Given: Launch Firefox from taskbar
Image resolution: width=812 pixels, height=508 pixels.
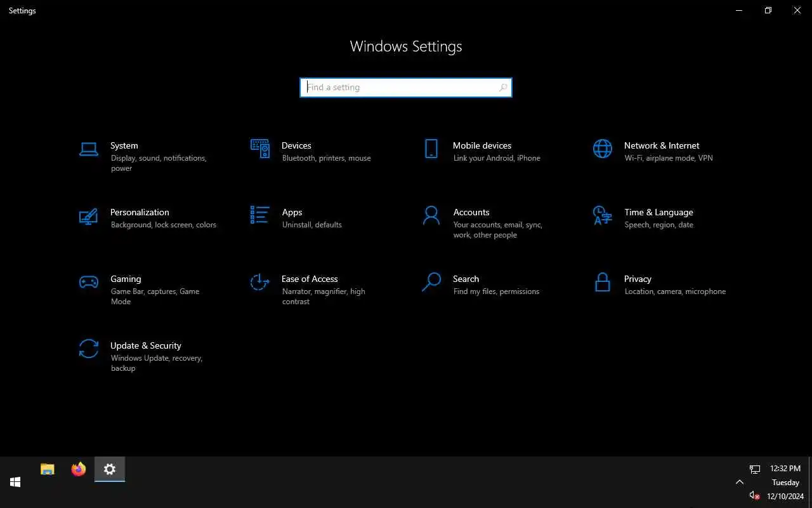Looking at the screenshot, I should coord(79,469).
